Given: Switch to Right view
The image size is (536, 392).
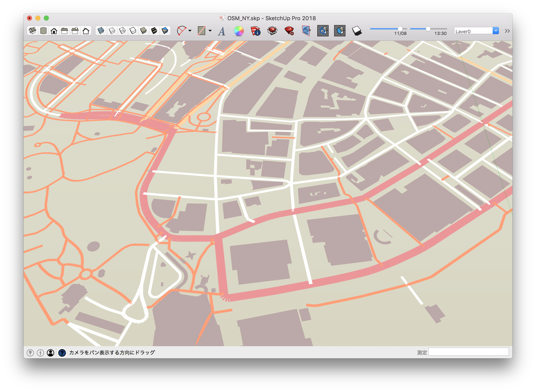Looking at the screenshot, I should [x=64, y=31].
